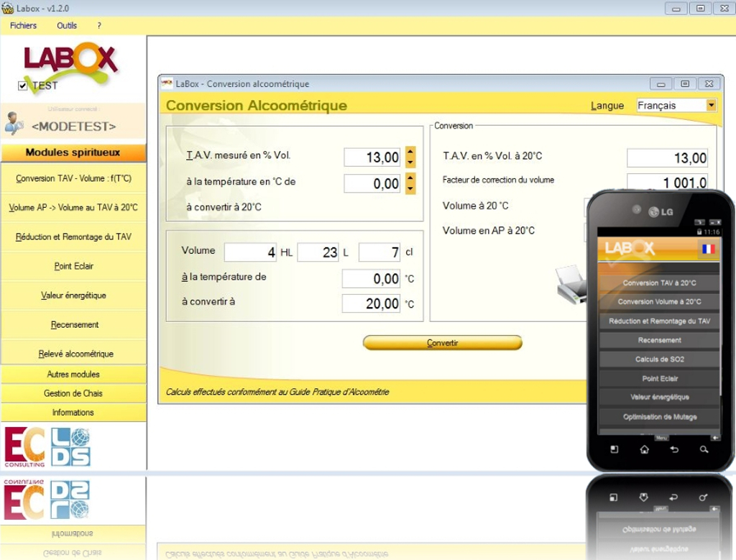
Task: Tap Recensement on the phone menu
Action: pyautogui.click(x=660, y=340)
